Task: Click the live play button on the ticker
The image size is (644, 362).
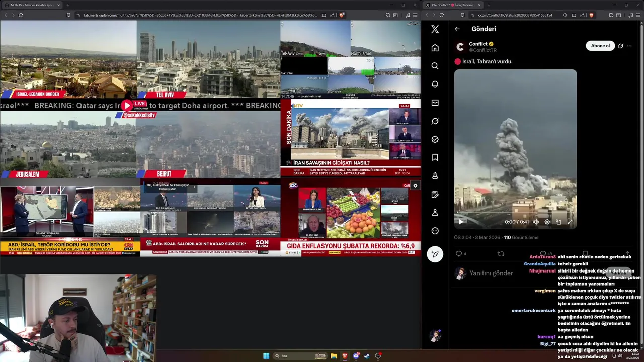Action: [x=127, y=106]
